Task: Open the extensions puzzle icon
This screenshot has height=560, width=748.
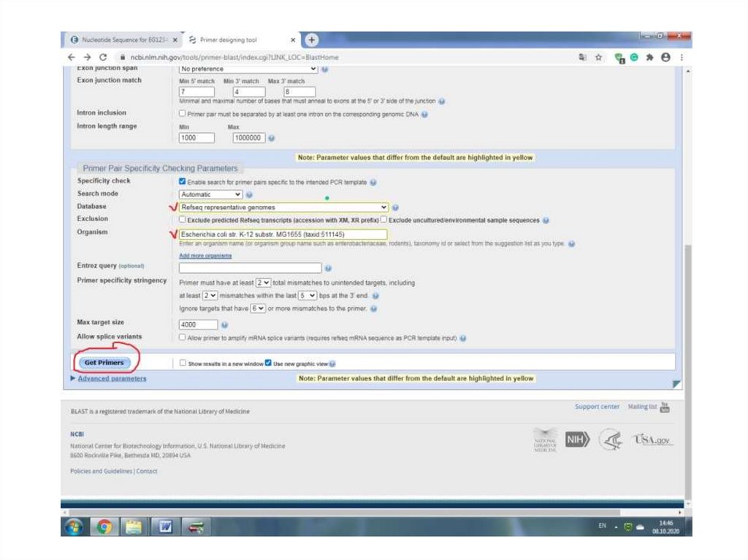Action: (649, 57)
